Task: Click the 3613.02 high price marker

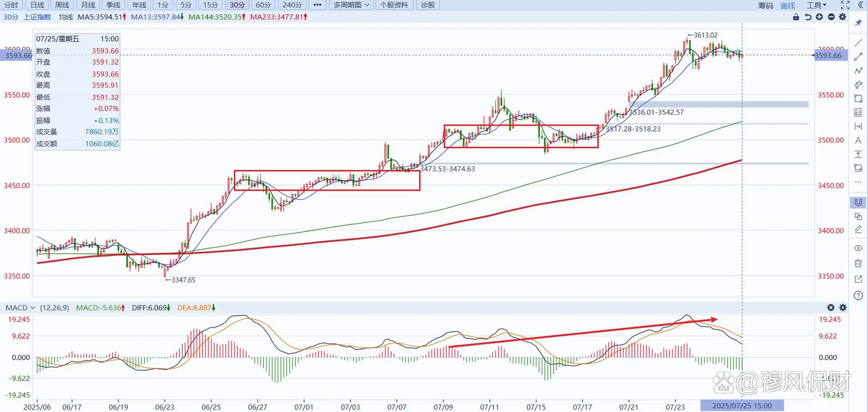Action: 703,35
